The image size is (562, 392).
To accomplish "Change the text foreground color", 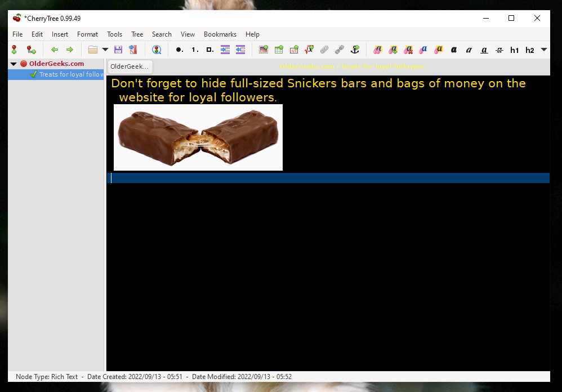I will 423,50.
